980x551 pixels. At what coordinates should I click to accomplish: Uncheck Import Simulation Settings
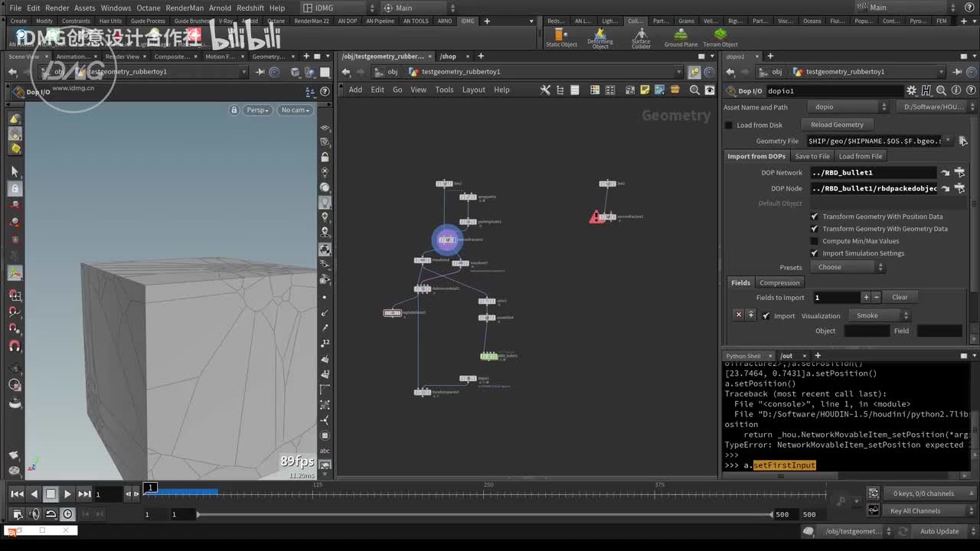pyautogui.click(x=815, y=253)
